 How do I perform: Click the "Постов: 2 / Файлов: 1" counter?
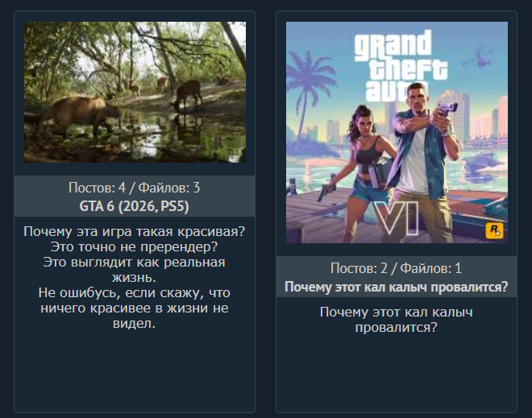tap(397, 268)
